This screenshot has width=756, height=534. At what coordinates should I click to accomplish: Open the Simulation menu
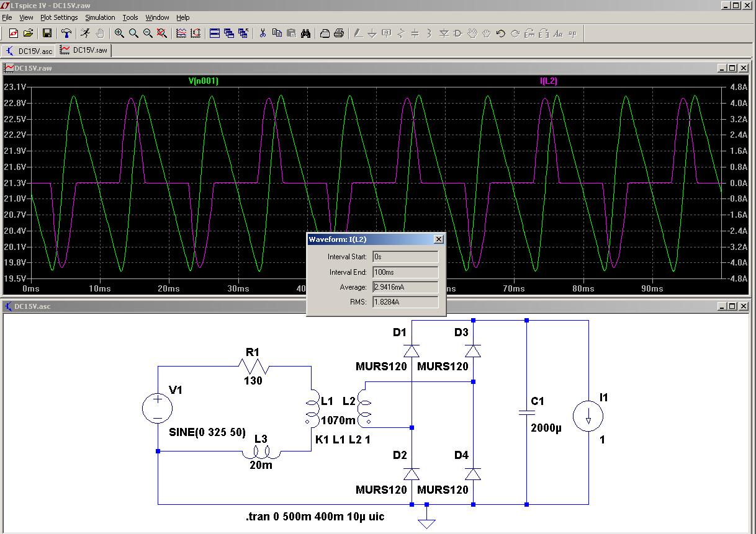(100, 17)
